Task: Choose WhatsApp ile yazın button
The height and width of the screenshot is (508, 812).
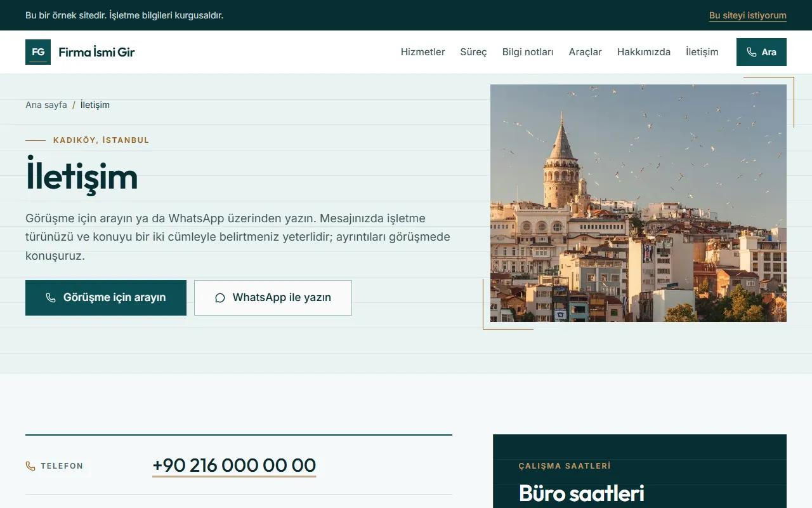Action: [273, 298]
